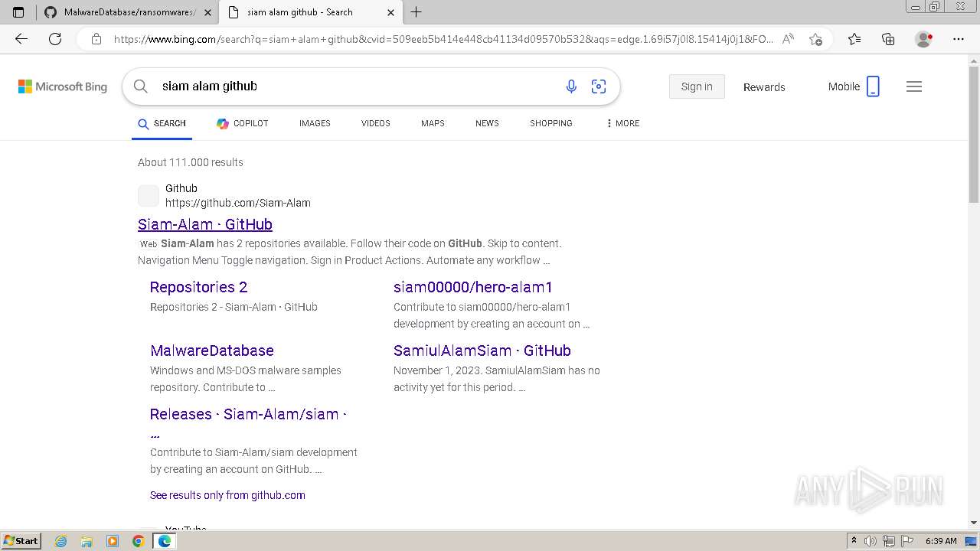Image resolution: width=980 pixels, height=551 pixels.
Task: Switch to VIDEOS results
Action: click(376, 123)
